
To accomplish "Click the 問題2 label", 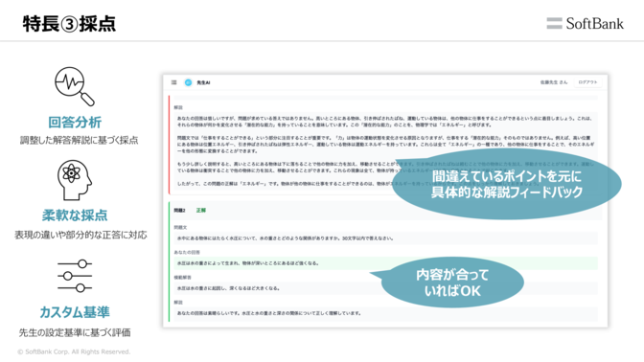I will [179, 211].
